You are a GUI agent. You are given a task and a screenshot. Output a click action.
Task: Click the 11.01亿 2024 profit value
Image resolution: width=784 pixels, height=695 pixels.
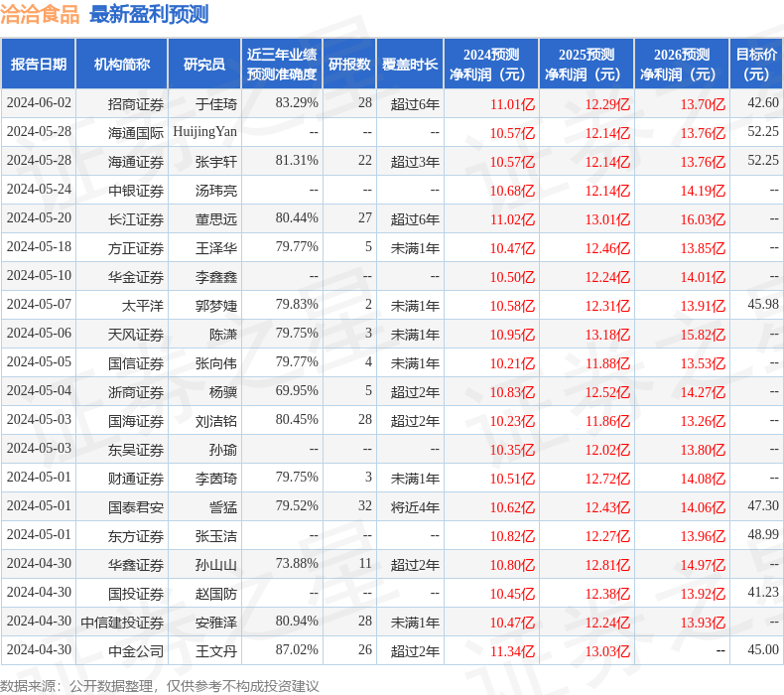tap(512, 104)
